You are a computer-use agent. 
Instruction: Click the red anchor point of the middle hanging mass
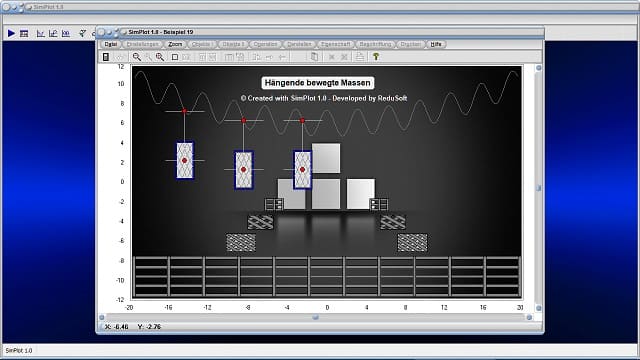pos(244,120)
